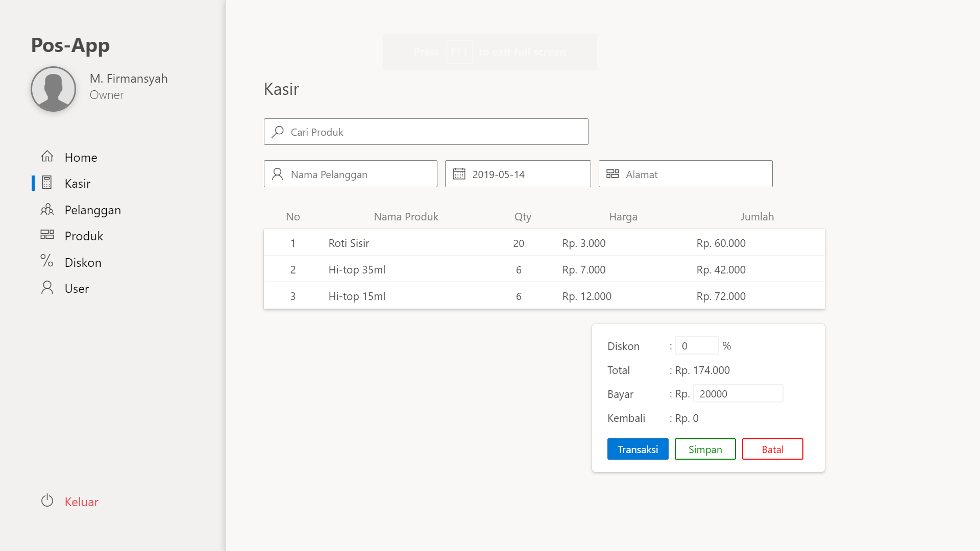Click the Batal button
Image resolution: width=980 pixels, height=551 pixels.
point(772,449)
